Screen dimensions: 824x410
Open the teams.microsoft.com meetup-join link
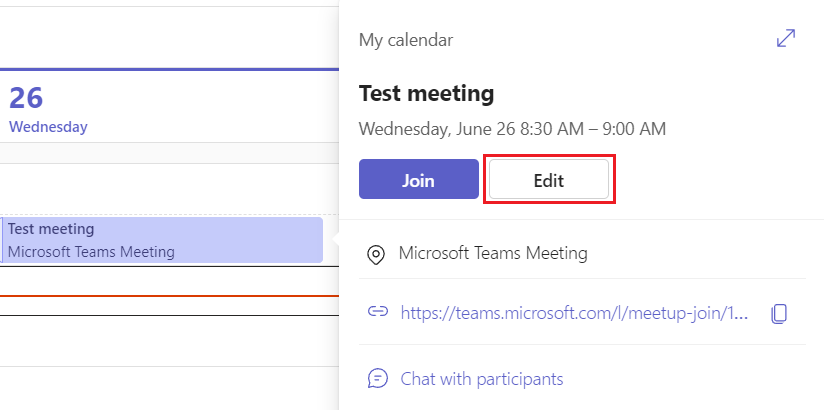tap(574, 312)
